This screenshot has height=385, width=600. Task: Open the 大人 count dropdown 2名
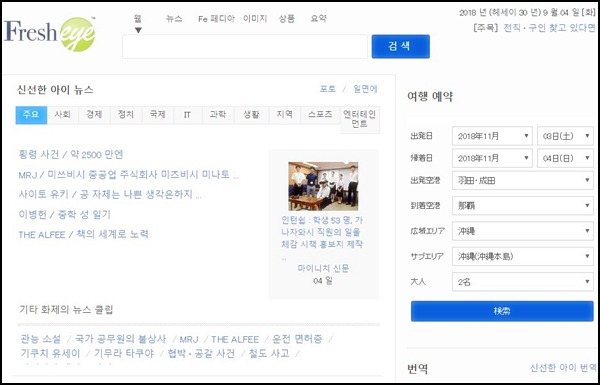coord(523,282)
